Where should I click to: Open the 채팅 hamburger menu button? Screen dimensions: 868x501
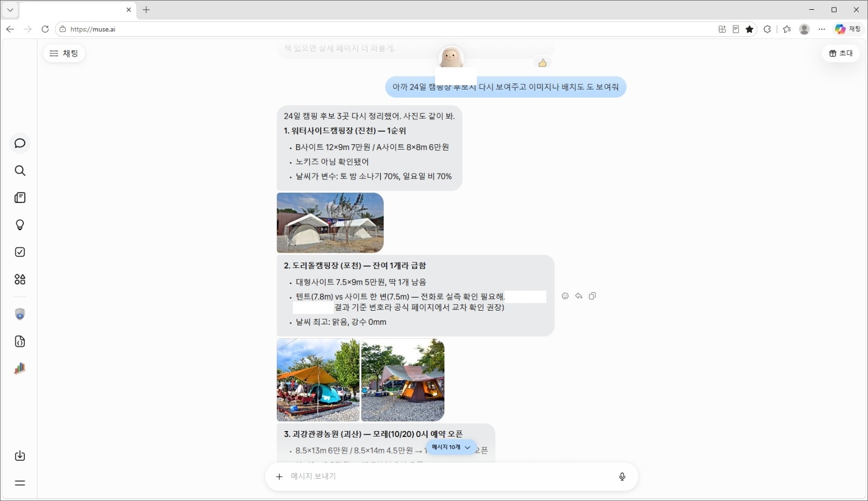pos(64,53)
